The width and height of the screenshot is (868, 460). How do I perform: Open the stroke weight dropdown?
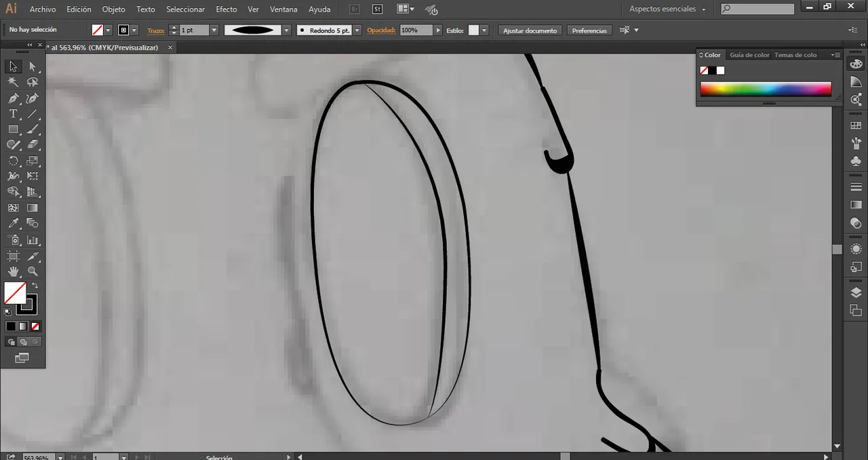[214, 30]
